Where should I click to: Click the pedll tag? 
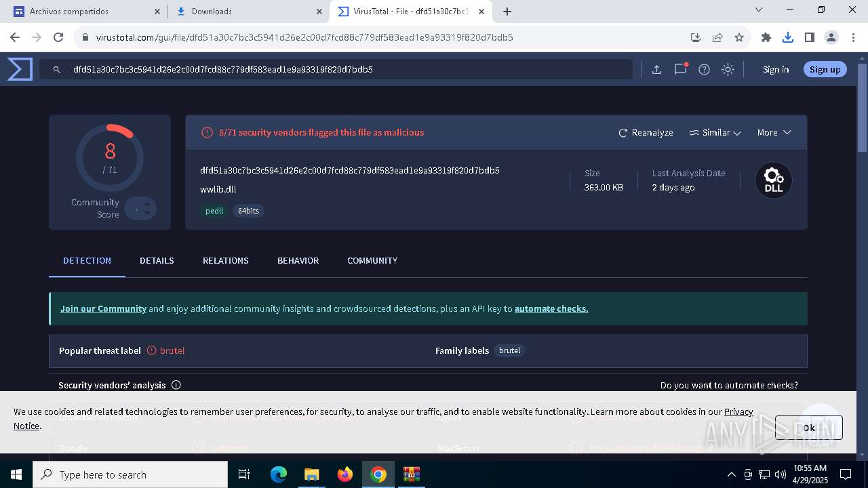[214, 211]
